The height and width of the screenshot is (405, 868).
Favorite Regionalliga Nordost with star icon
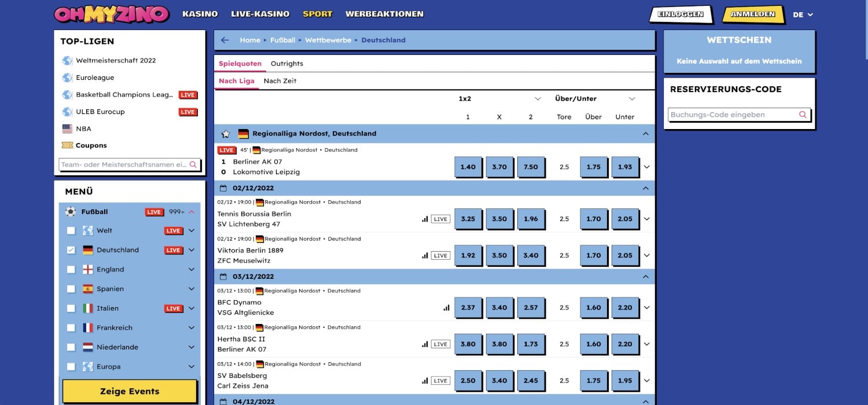pyautogui.click(x=226, y=134)
